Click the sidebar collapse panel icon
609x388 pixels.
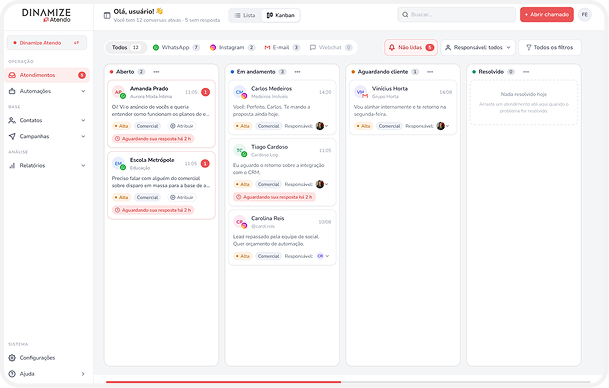pyautogui.click(x=107, y=16)
